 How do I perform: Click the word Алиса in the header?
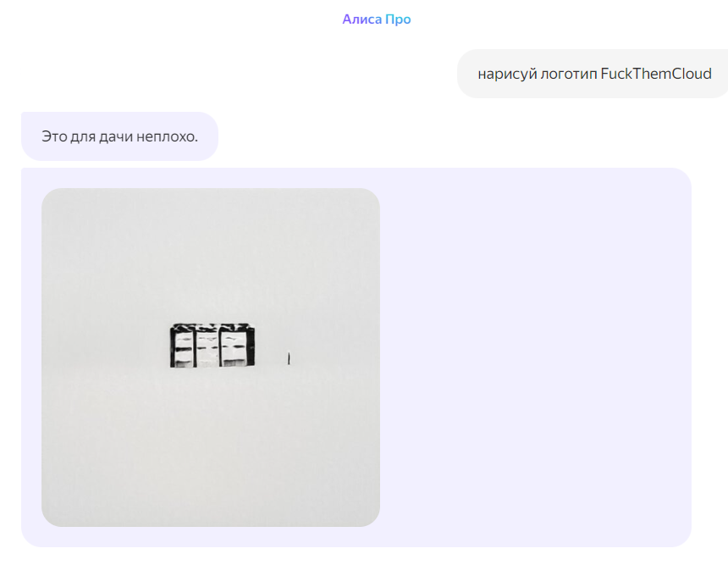click(x=362, y=19)
